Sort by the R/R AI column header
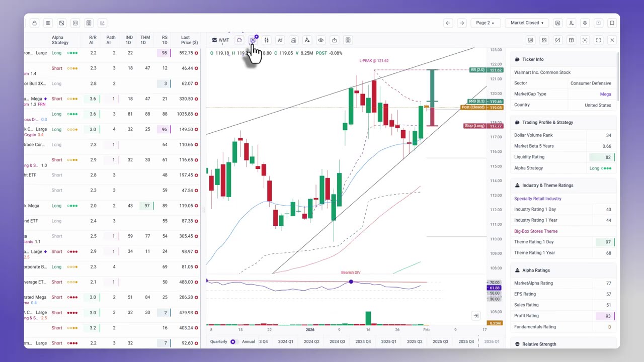The width and height of the screenshot is (644, 362). (x=93, y=40)
